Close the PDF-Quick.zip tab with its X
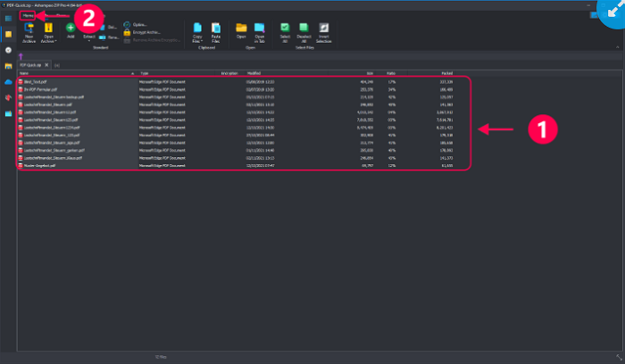Screen dimensions: 625x364 pos(46,65)
